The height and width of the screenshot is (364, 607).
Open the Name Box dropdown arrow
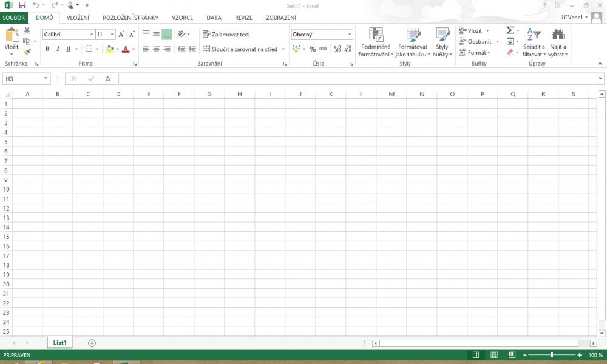[x=46, y=79]
